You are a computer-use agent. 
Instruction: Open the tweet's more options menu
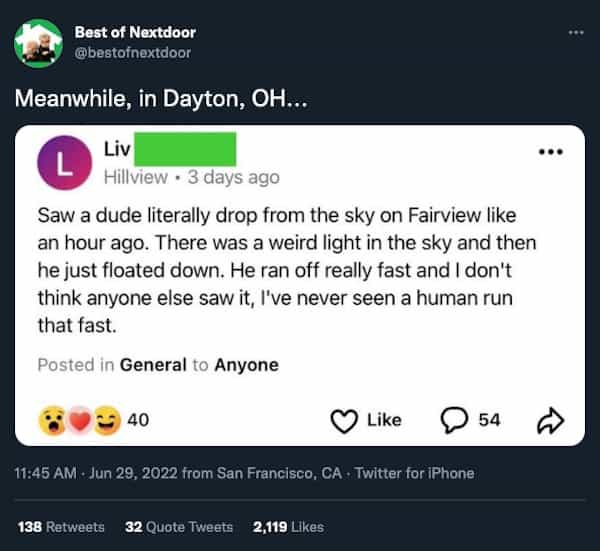coord(575,32)
